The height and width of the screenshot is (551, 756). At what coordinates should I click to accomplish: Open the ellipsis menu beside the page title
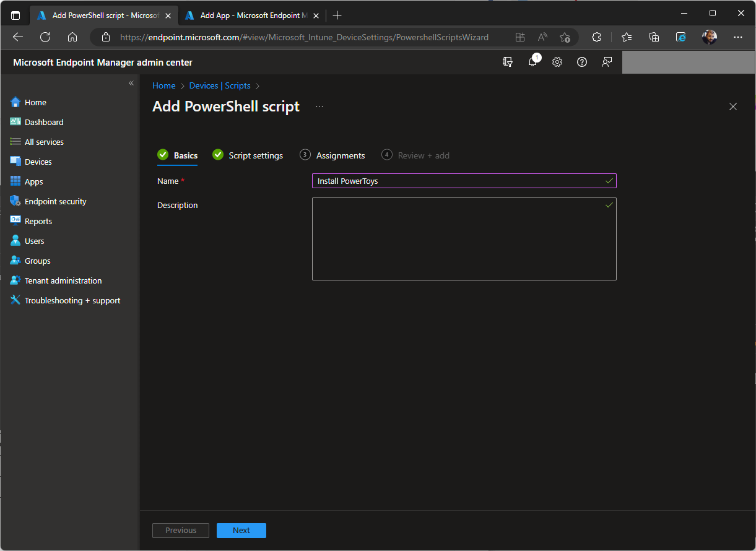(x=319, y=106)
